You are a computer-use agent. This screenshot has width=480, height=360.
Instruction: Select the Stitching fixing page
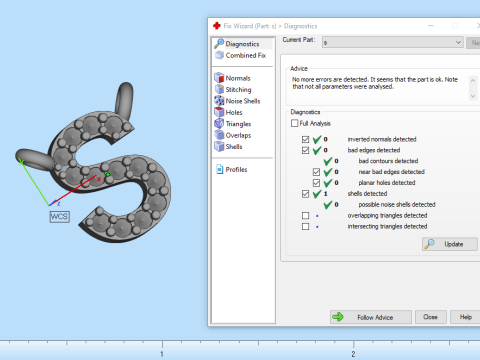pyautogui.click(x=233, y=89)
